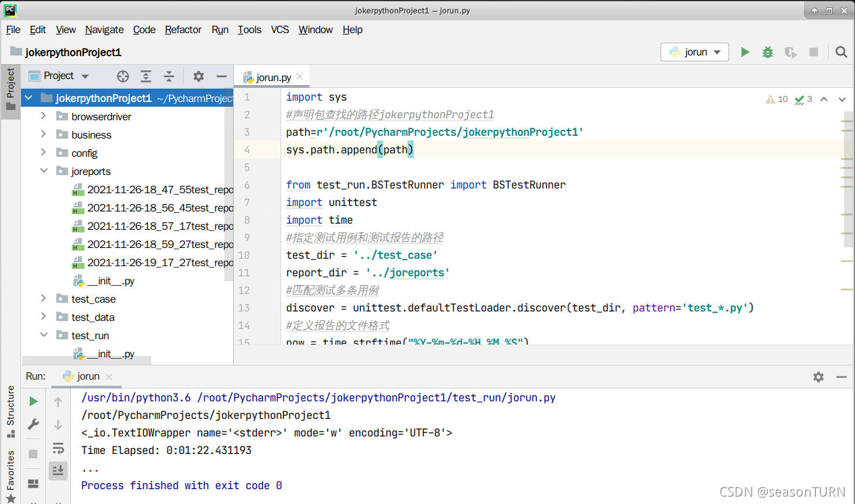The height and width of the screenshot is (504, 855).
Task: Open Search Everywhere magnifier icon
Action: 841,52
